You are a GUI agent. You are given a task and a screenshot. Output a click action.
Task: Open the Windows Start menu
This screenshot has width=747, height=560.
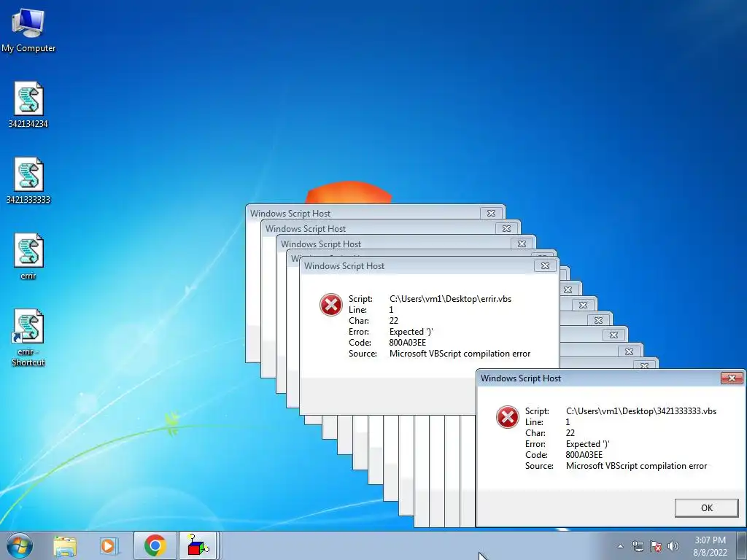(x=20, y=545)
